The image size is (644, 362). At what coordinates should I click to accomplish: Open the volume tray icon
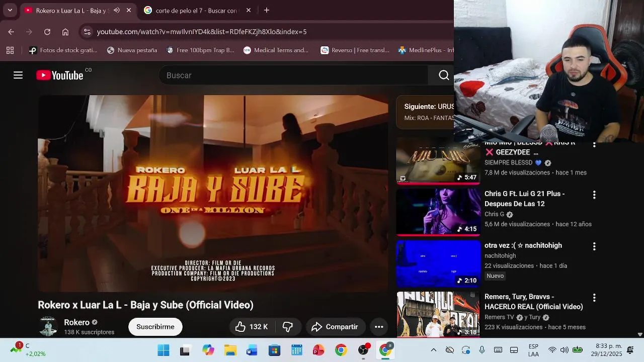pyautogui.click(x=565, y=350)
